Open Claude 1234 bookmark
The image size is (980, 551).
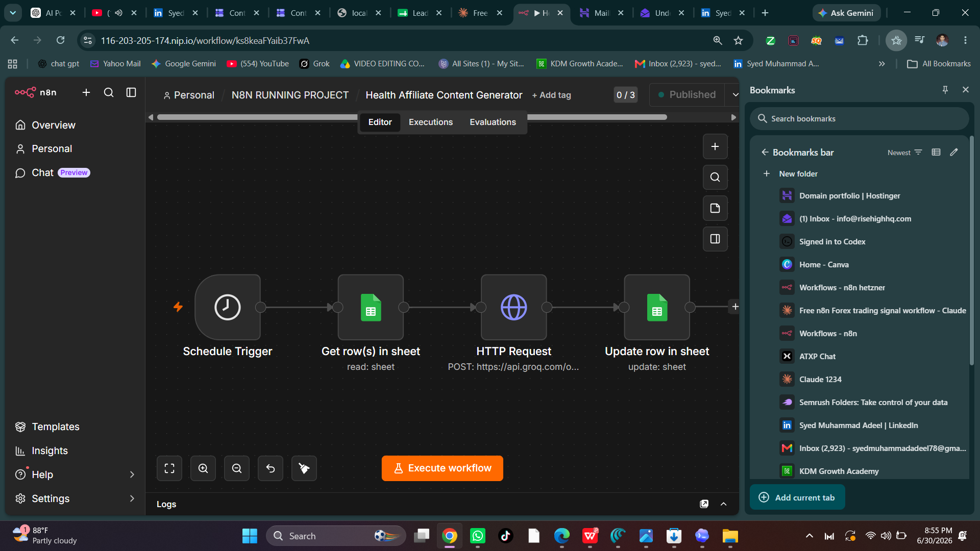[x=820, y=380]
